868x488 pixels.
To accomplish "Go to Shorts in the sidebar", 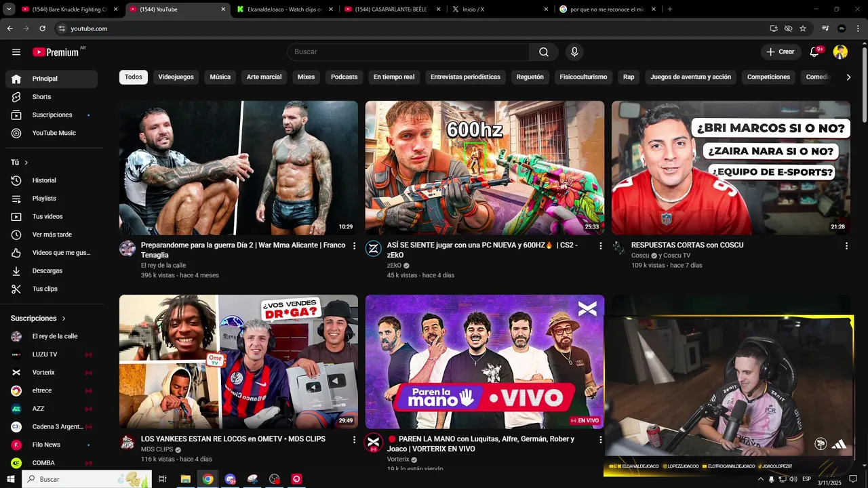I will tap(52, 97).
